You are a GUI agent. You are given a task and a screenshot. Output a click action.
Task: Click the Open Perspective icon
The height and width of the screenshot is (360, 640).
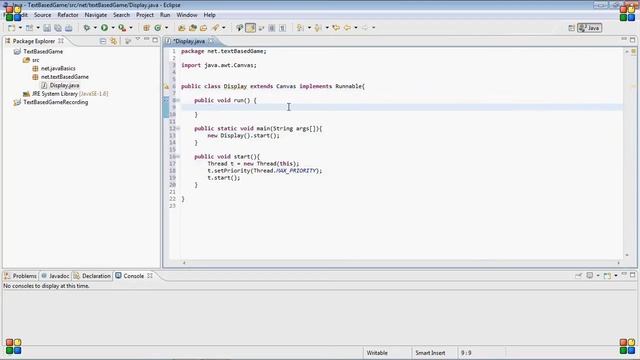[571, 28]
